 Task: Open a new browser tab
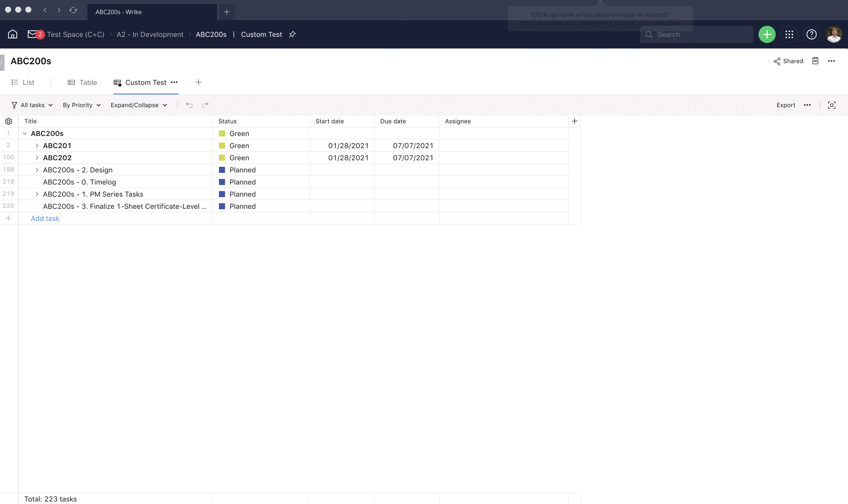pos(227,12)
